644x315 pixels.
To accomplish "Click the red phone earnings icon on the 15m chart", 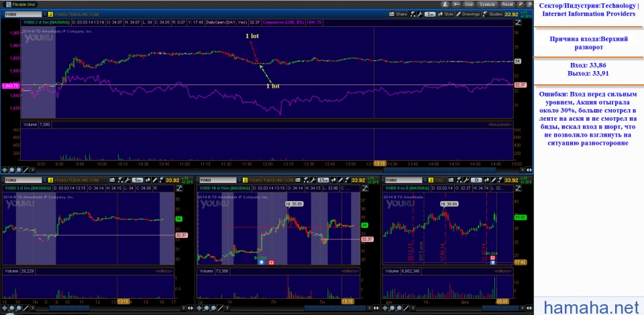I will (271, 263).
